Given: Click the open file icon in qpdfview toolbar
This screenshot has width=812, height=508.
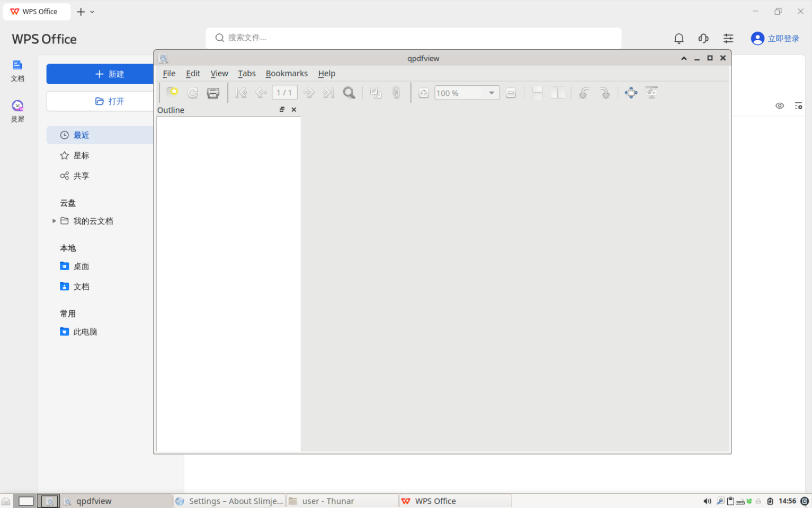Looking at the screenshot, I should point(172,93).
